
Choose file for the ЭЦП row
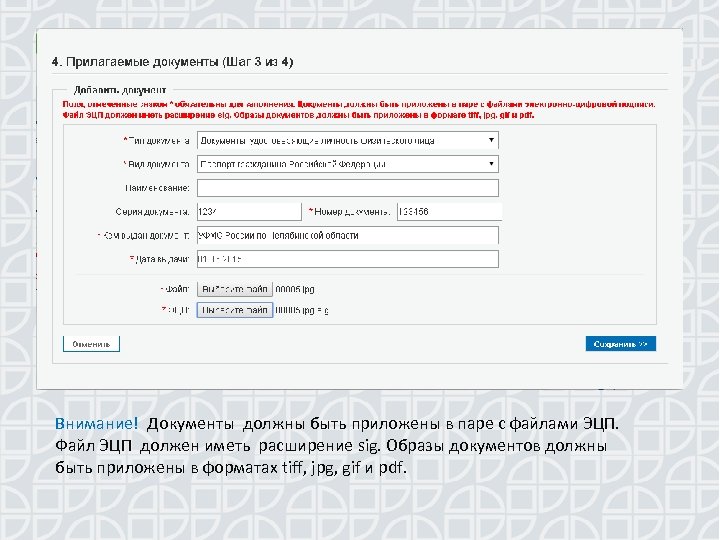pos(235,310)
